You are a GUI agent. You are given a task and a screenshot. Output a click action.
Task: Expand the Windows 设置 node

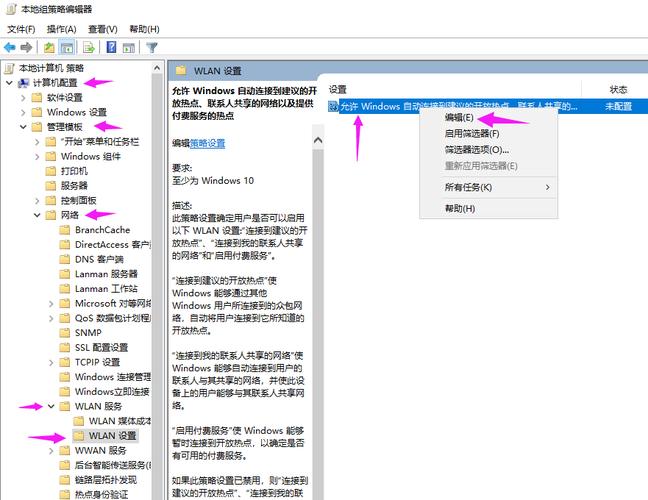[23, 112]
